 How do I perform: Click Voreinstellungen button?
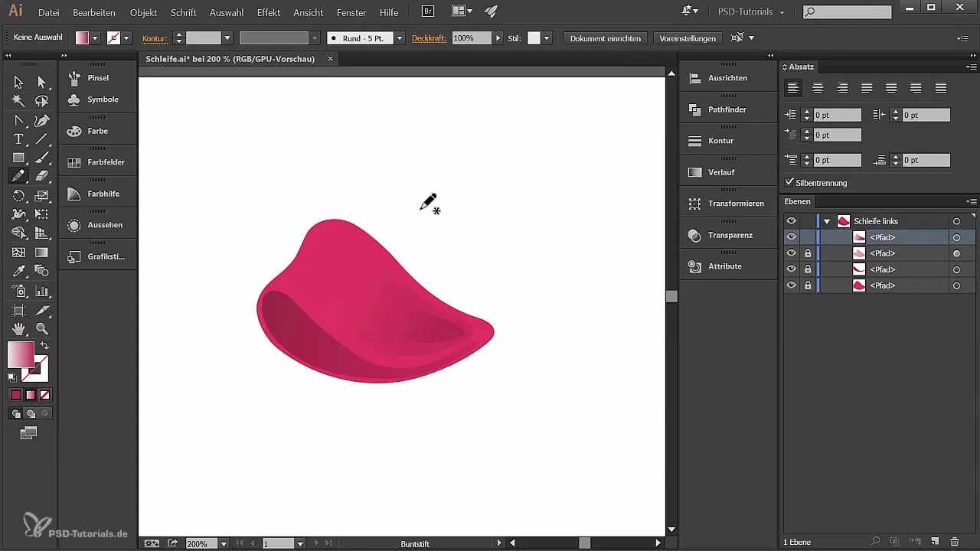[688, 37]
